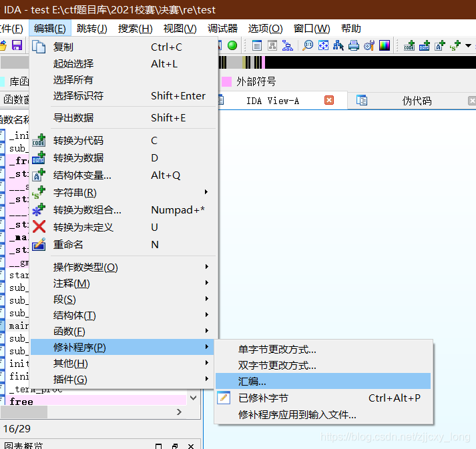
Task: Click 修补程序应用到输入文件... option
Action: (x=323, y=414)
